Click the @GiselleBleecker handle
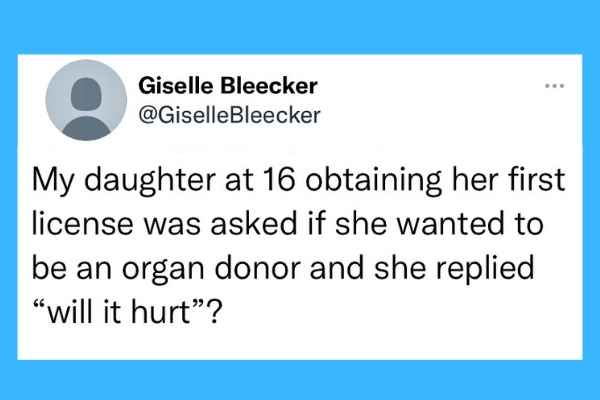600x400 pixels. (229, 115)
